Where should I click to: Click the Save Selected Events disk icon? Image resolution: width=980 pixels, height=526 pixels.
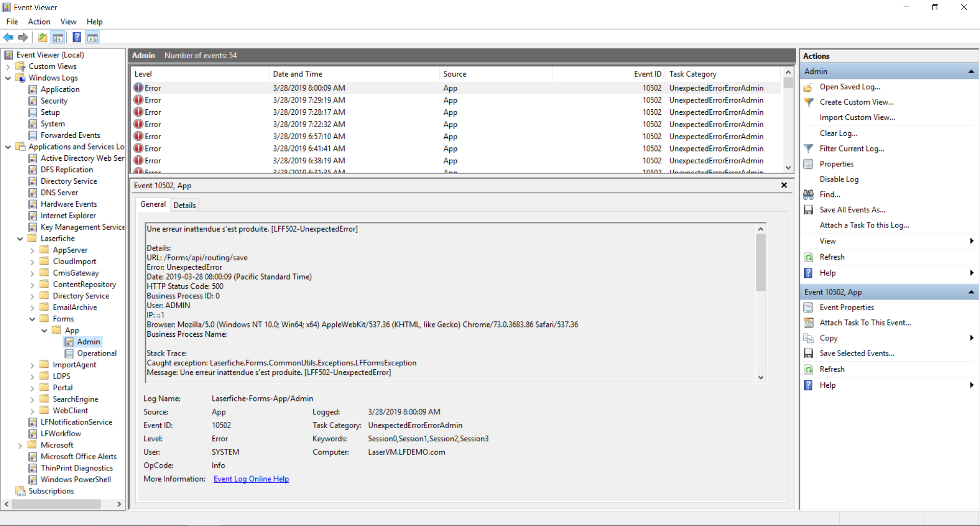pos(808,354)
